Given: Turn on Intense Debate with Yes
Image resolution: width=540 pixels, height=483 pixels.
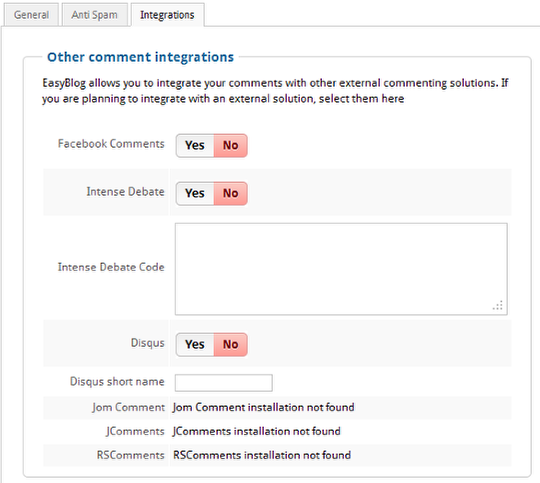Looking at the screenshot, I should 195,193.
